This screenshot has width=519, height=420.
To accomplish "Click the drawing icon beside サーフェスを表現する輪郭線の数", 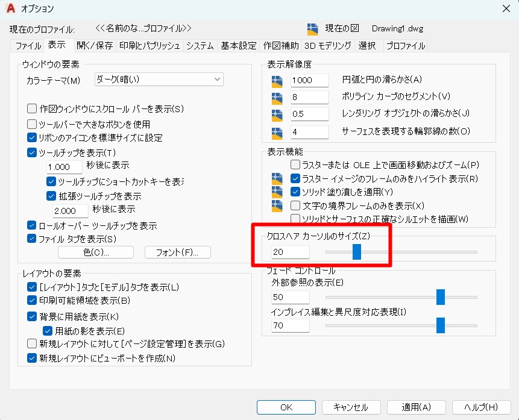I will point(277,132).
